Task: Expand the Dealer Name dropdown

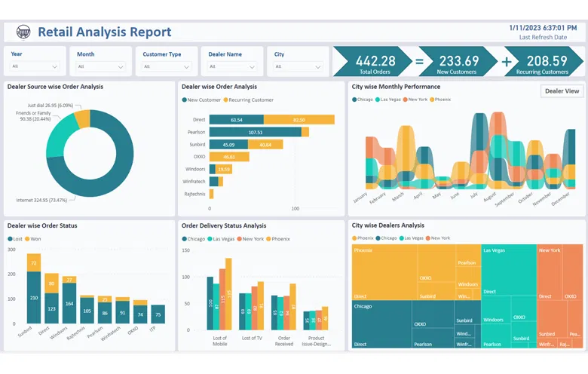Action: point(234,66)
